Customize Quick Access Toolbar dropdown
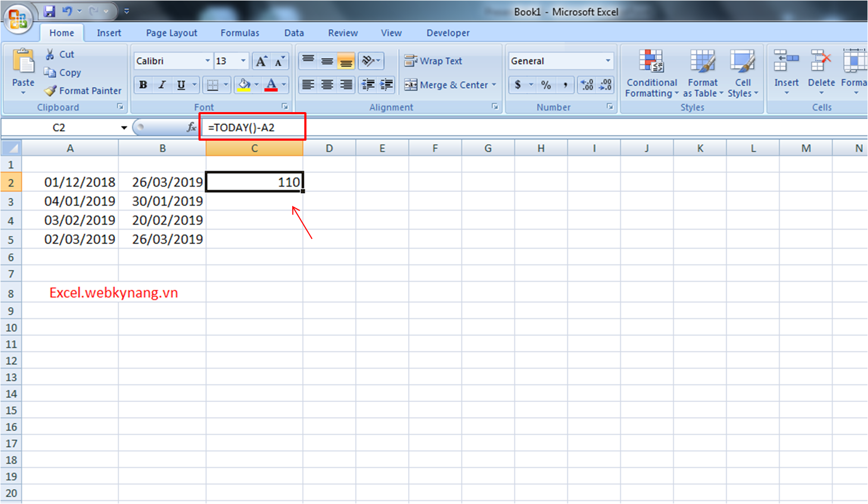 click(x=126, y=11)
